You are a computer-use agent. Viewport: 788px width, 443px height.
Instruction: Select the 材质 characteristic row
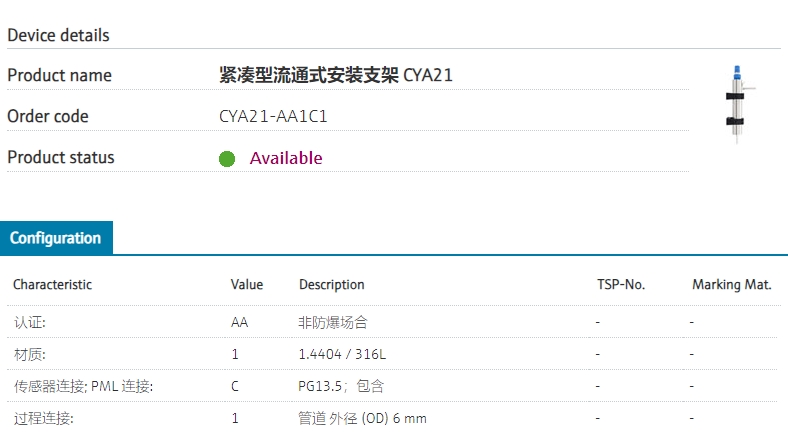tap(392, 354)
